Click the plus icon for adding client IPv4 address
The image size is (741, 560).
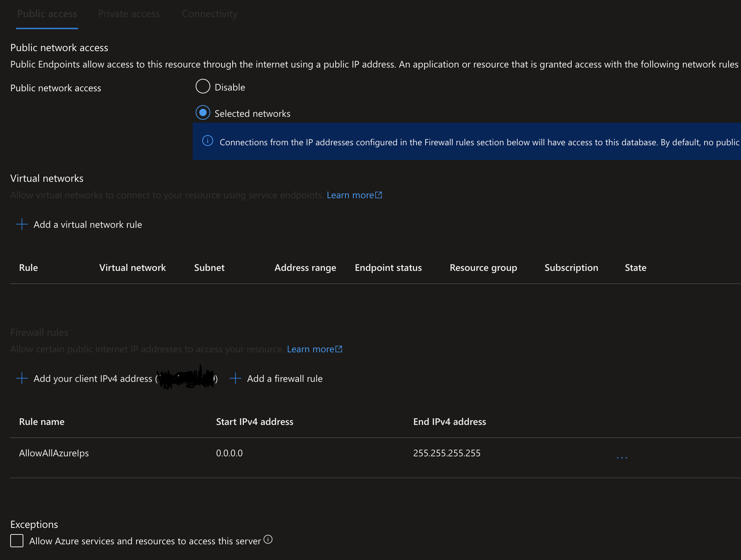[x=22, y=379]
